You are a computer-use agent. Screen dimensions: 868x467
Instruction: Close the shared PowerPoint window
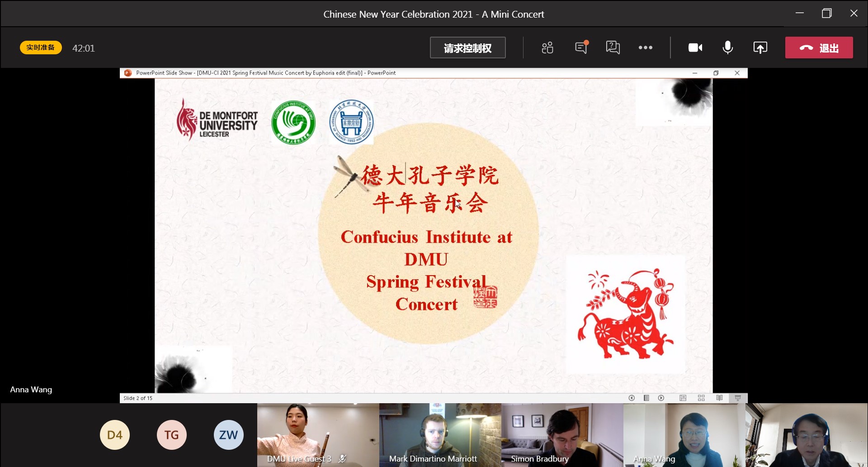tap(737, 73)
